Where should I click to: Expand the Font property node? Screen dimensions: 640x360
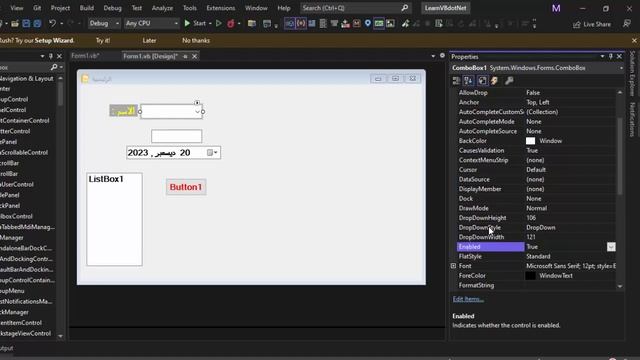click(453, 266)
